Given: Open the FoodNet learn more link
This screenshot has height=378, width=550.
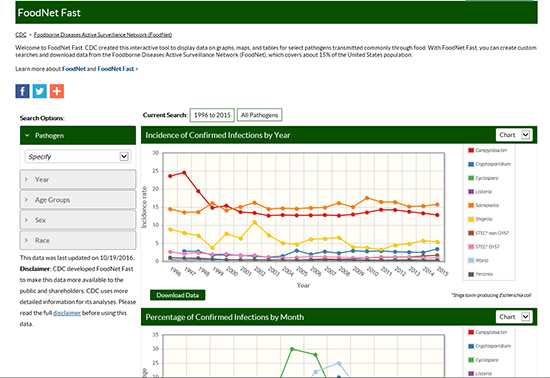Looking at the screenshot, I should 74,69.
